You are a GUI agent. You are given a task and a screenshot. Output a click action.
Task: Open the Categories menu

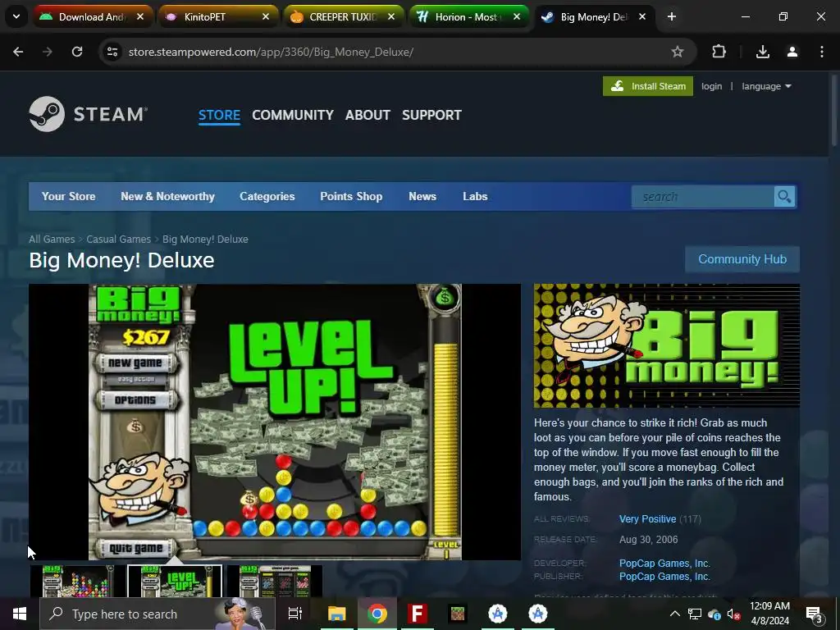pos(267,197)
